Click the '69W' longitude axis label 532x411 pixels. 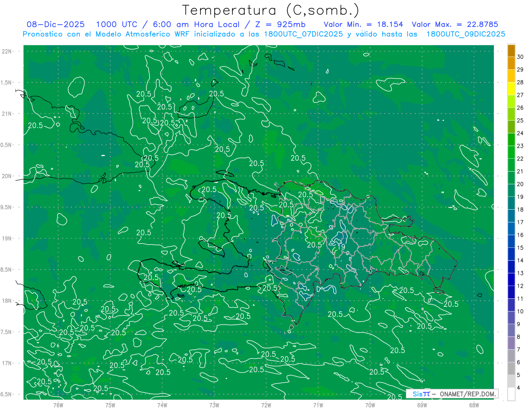(422, 405)
